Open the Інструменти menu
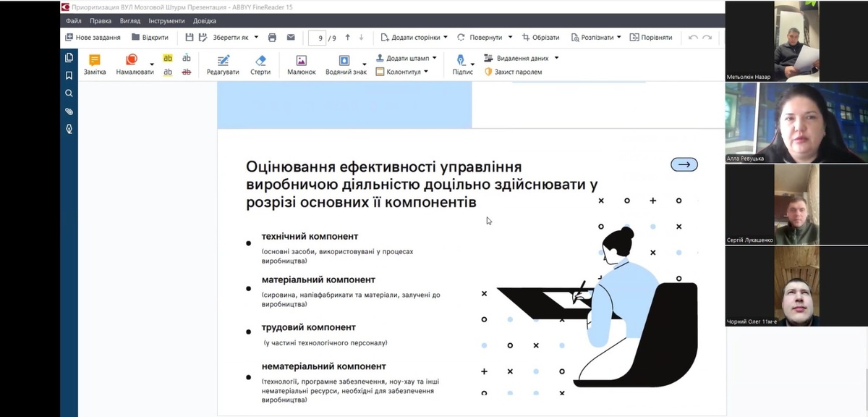Screen dimensions: 868x417 pyautogui.click(x=167, y=21)
